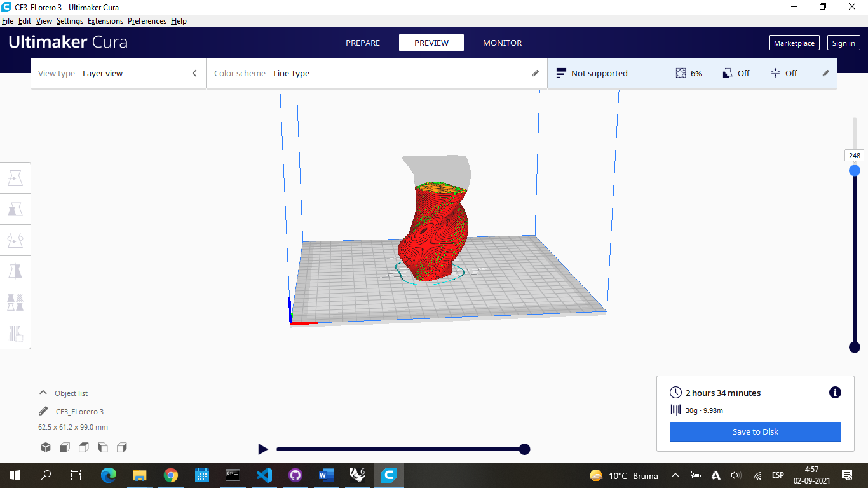Select the Support Blocker tool
868x488 pixels.
(x=15, y=333)
